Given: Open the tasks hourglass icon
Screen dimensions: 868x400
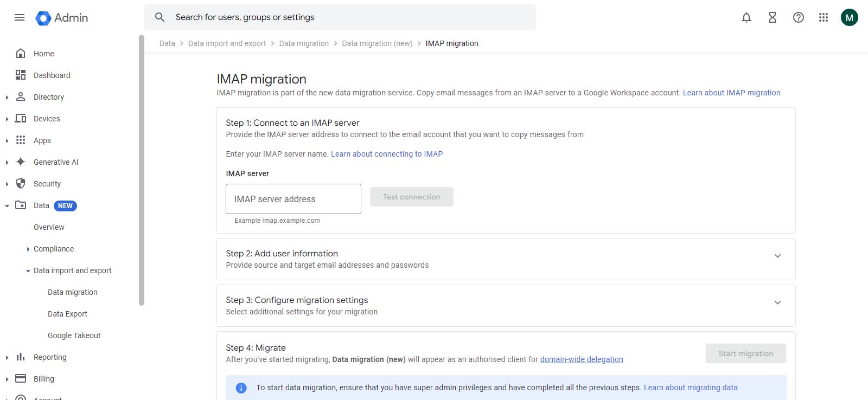Looking at the screenshot, I should [x=773, y=17].
